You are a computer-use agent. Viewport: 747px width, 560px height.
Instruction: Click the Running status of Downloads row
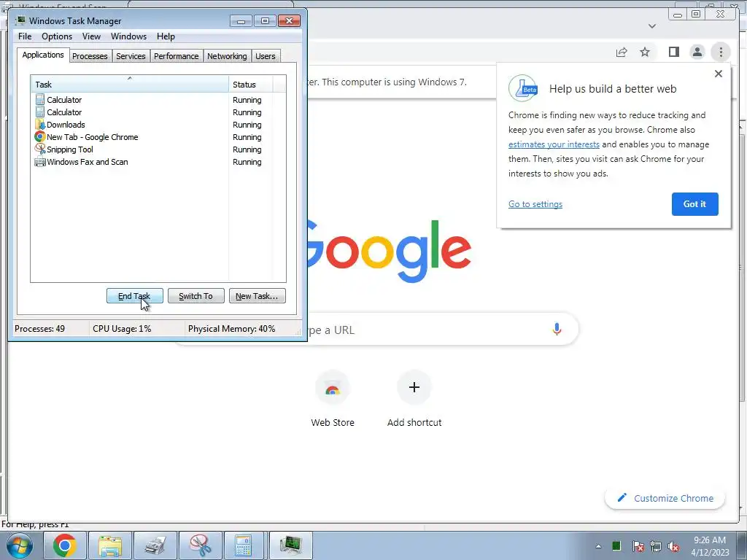point(247,125)
